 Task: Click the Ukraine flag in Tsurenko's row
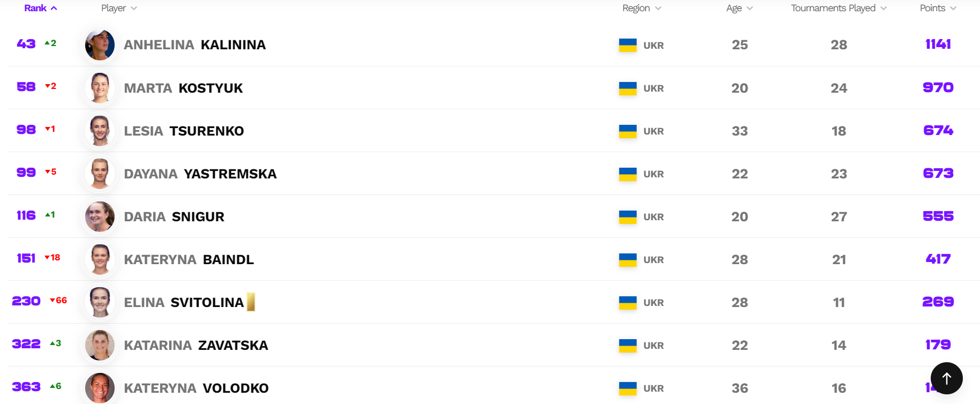coord(628,131)
